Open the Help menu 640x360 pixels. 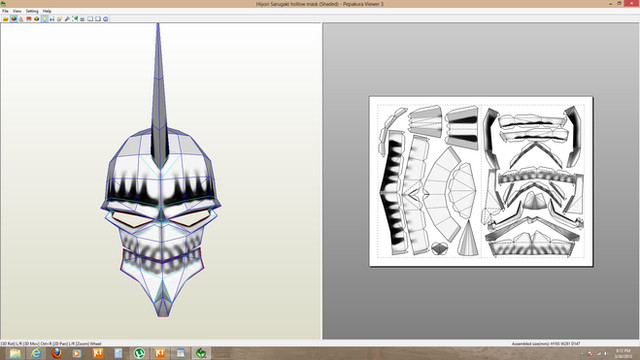click(x=47, y=11)
